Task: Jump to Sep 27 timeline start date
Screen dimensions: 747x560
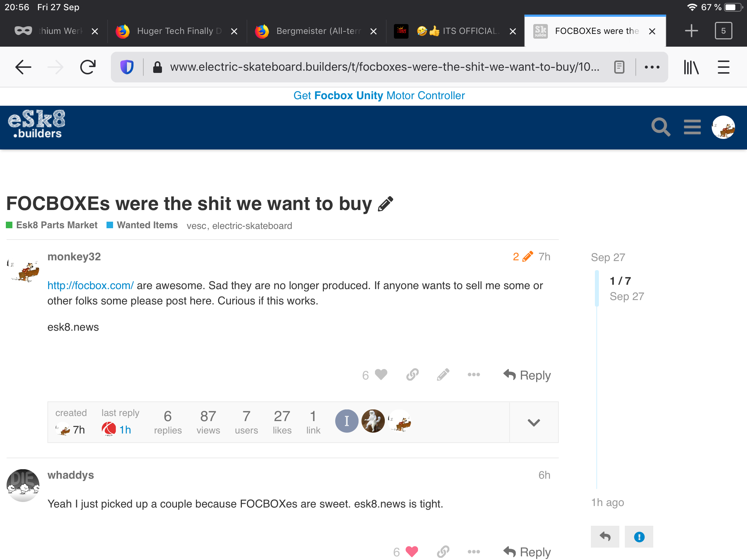Action: pyautogui.click(x=608, y=257)
